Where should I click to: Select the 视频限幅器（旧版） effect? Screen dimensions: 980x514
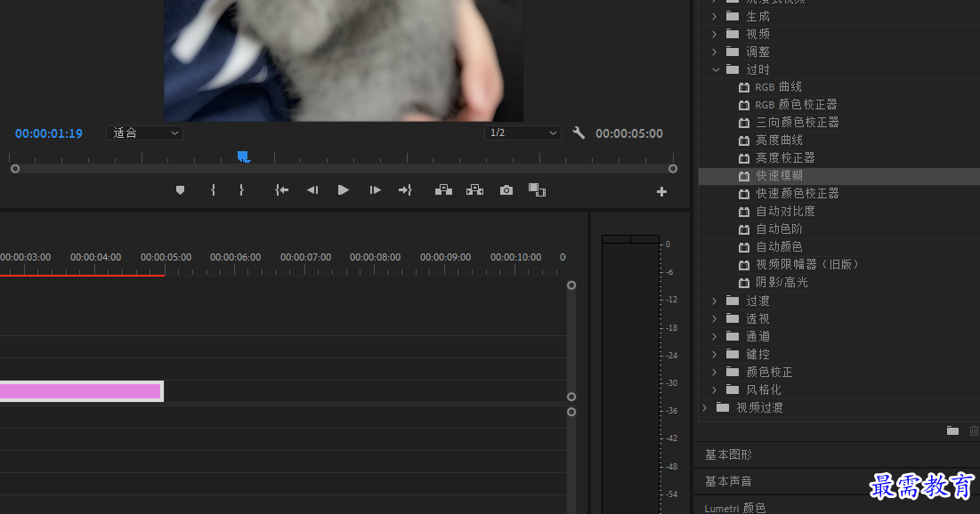pyautogui.click(x=808, y=265)
